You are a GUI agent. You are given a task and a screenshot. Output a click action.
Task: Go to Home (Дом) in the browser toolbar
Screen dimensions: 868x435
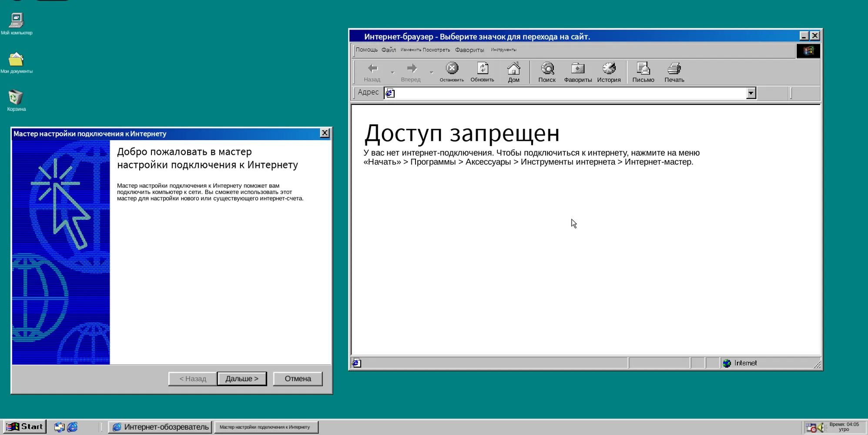click(513, 72)
